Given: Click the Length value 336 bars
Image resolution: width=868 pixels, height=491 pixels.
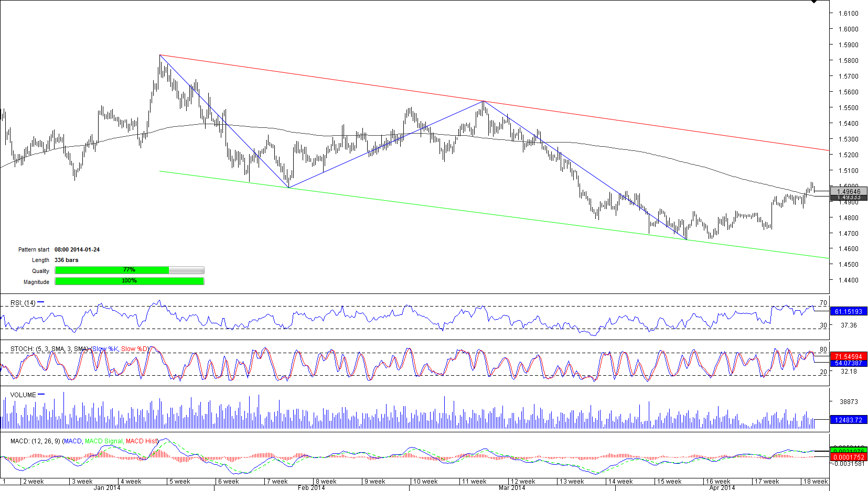Looking at the screenshot, I should (67, 260).
